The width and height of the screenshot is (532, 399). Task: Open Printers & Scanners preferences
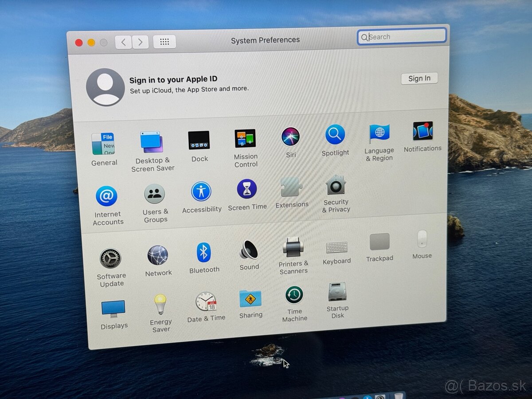pos(293,250)
